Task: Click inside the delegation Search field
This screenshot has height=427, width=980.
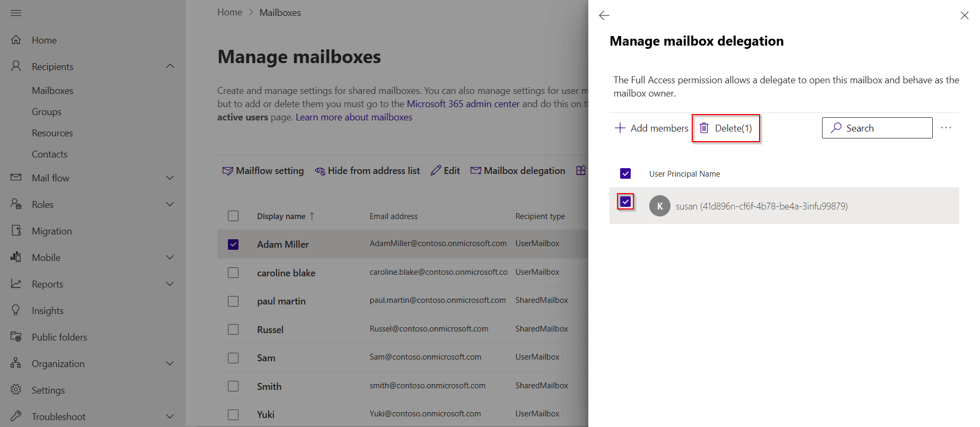Action: (x=877, y=128)
